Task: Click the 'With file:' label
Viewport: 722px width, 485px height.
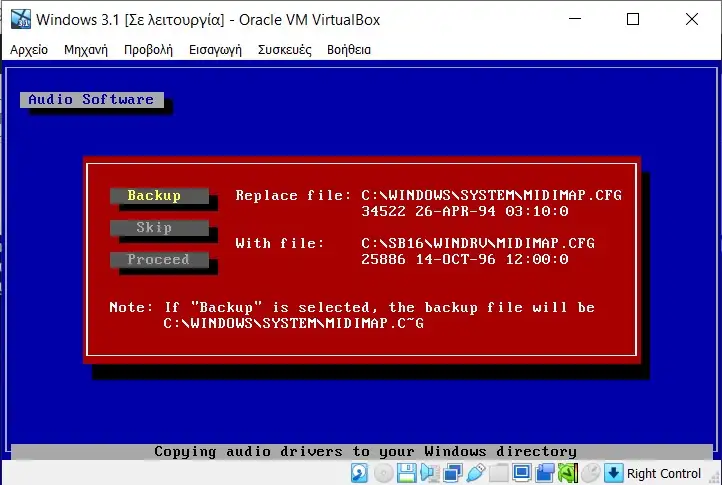Action: [x=280, y=243]
